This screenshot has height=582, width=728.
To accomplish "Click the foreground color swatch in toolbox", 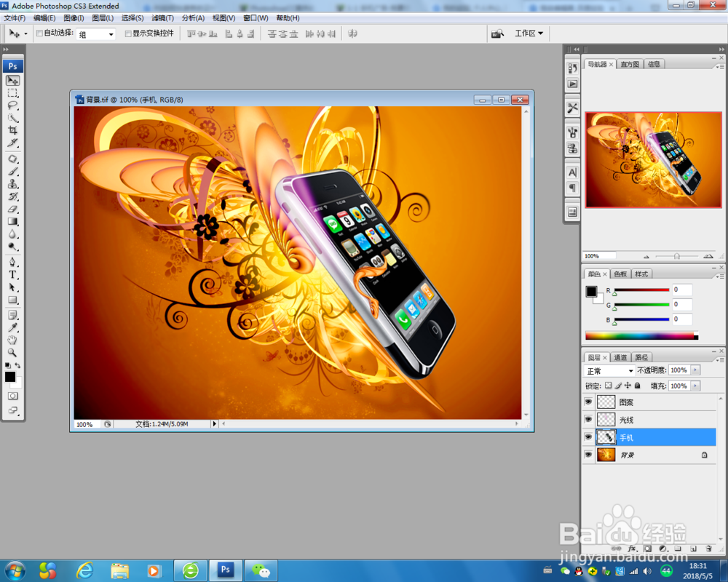I will [x=9, y=377].
